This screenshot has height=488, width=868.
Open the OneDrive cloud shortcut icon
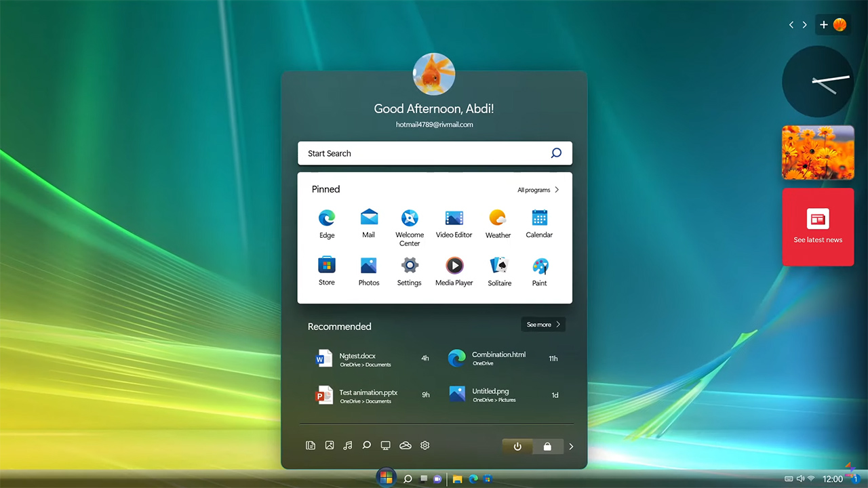406,445
